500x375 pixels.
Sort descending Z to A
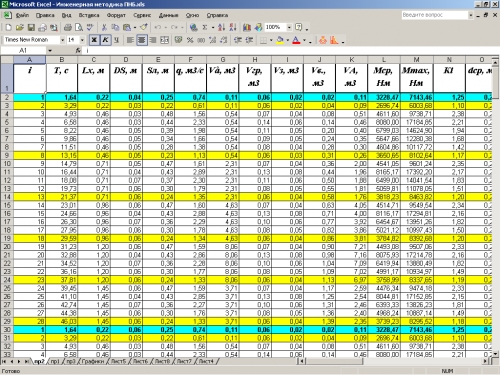point(233,27)
